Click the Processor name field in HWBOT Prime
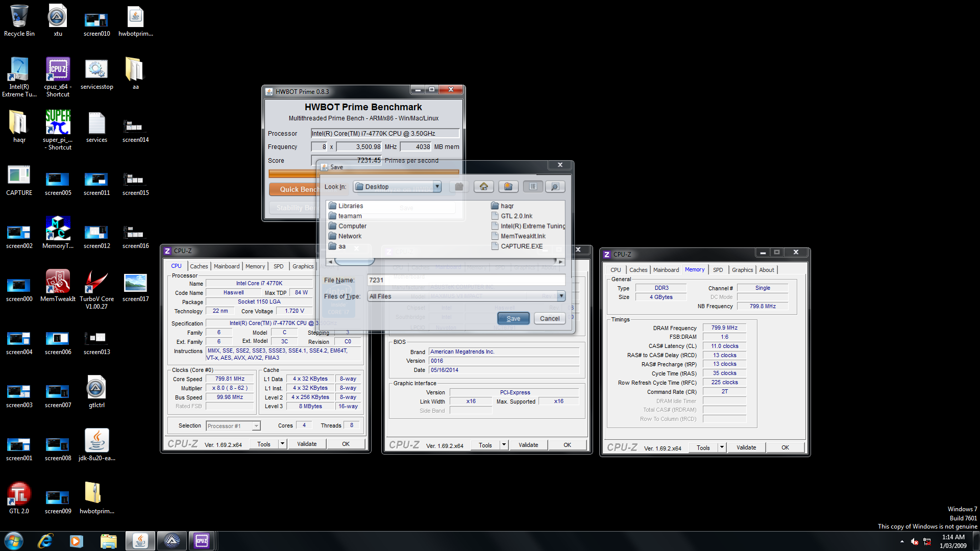This screenshot has width=980, height=551. (x=385, y=133)
